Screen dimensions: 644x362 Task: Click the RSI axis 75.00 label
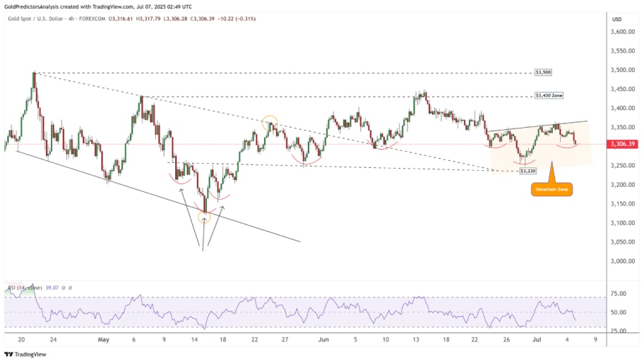click(619, 294)
